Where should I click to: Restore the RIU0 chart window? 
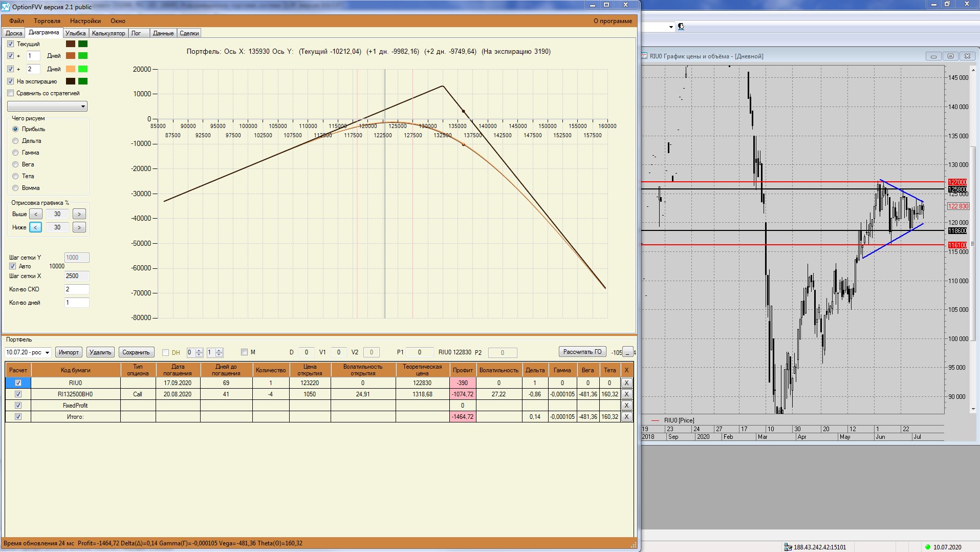[x=950, y=56]
